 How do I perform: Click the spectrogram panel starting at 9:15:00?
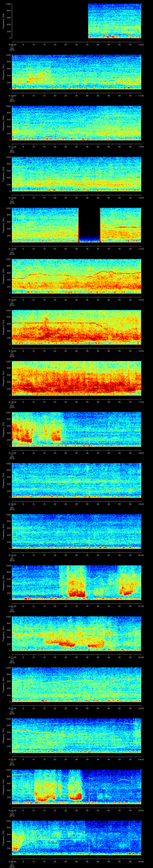[x=77, y=327]
